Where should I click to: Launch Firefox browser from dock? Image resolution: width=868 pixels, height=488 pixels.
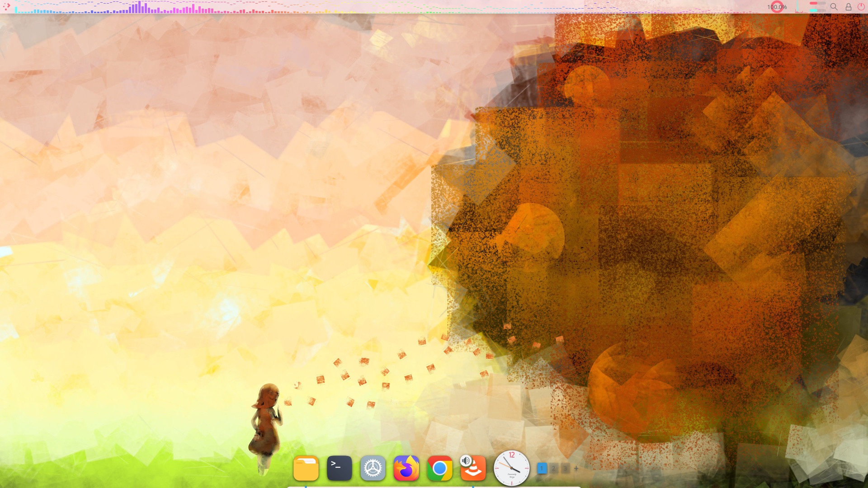(406, 468)
